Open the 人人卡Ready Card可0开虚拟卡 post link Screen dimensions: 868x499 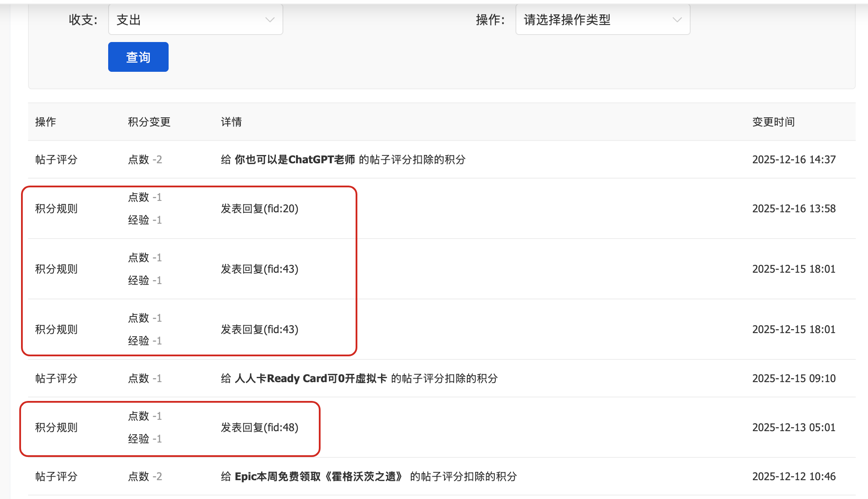[311, 379]
